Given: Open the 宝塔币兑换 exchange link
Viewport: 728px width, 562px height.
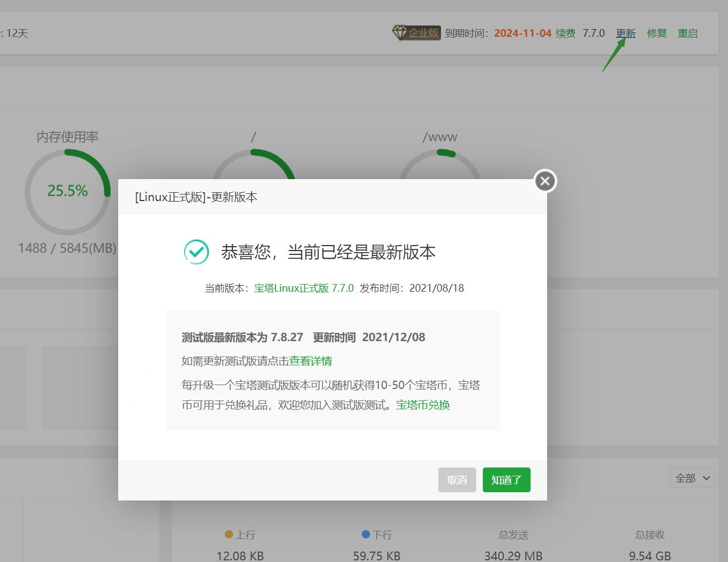Looking at the screenshot, I should pyautogui.click(x=423, y=405).
